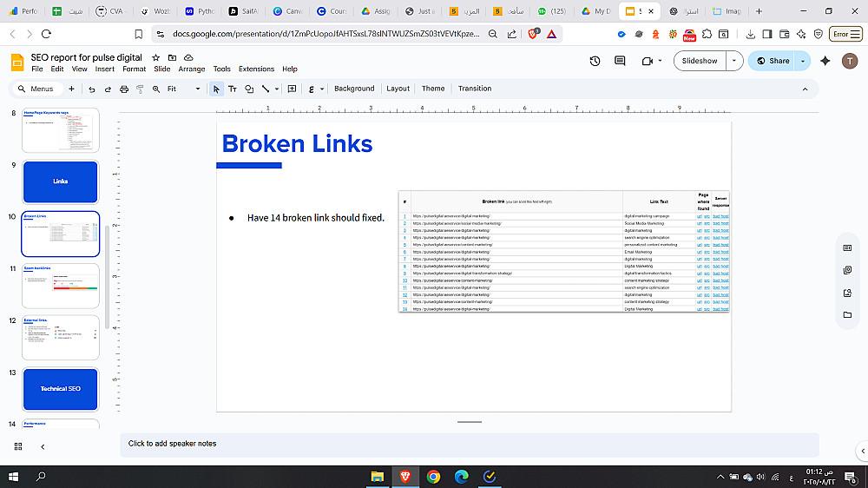The width and height of the screenshot is (868, 488).
Task: Open Chrome from the taskbar
Action: point(433,477)
